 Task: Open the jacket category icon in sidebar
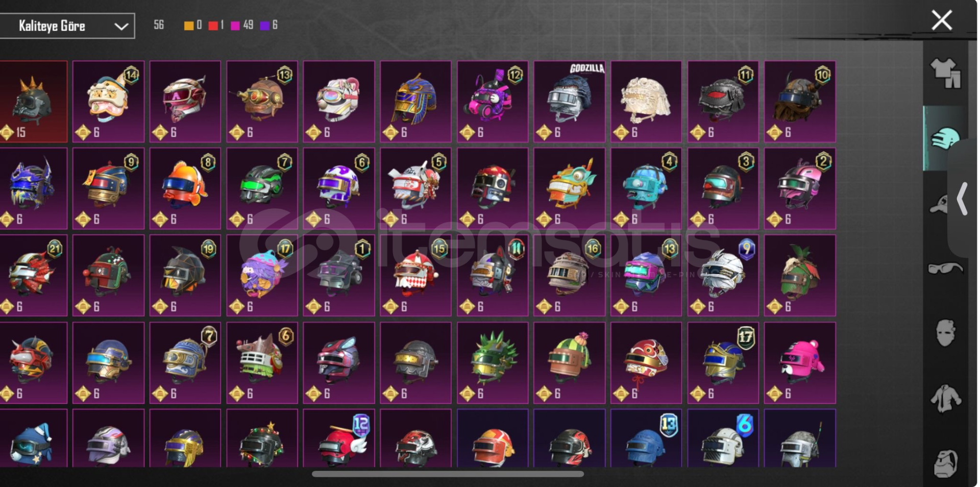click(945, 398)
